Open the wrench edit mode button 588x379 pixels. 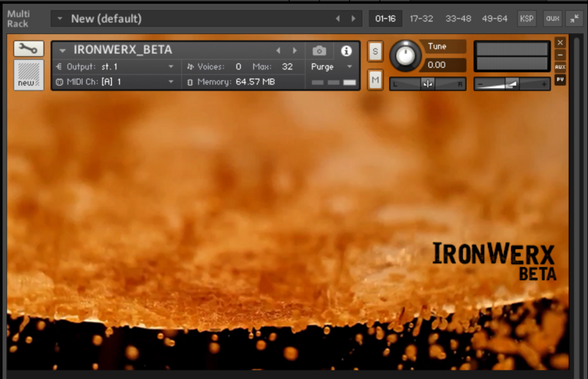click(29, 49)
